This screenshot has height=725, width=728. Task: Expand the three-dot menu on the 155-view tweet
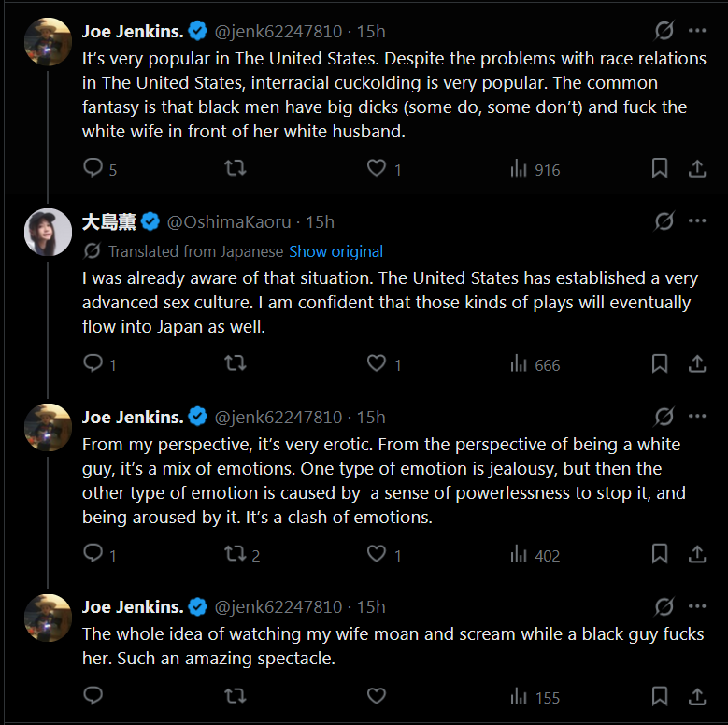pos(697,607)
